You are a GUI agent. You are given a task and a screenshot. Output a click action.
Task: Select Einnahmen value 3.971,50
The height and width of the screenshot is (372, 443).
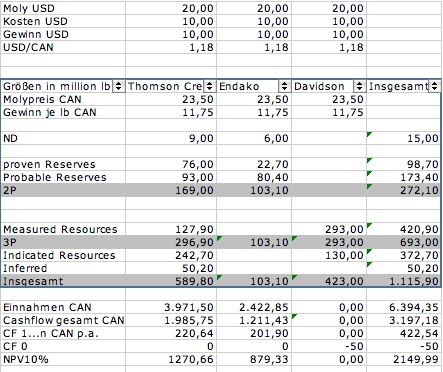point(171,307)
